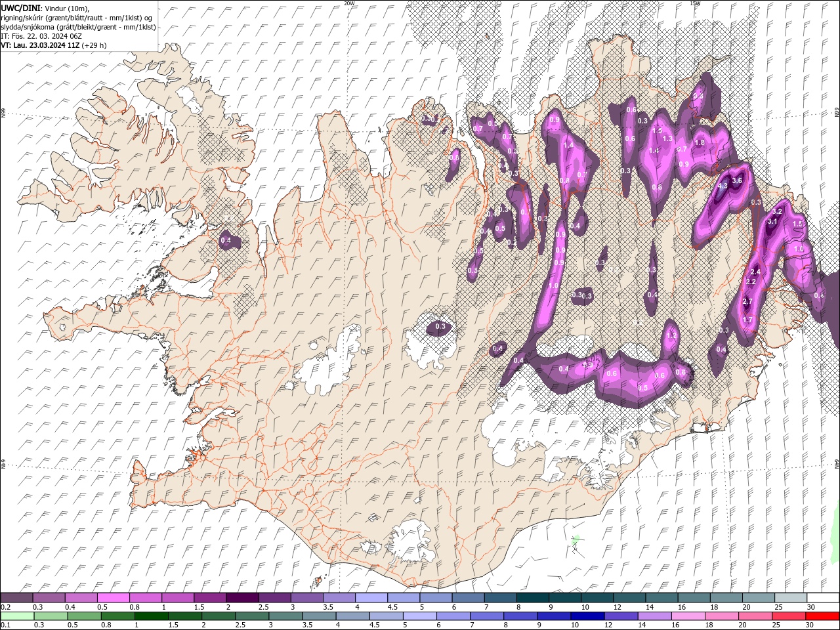The height and width of the screenshot is (630, 840).
Task: Click the '20W' longitude label at the top
Action: [x=349, y=3]
